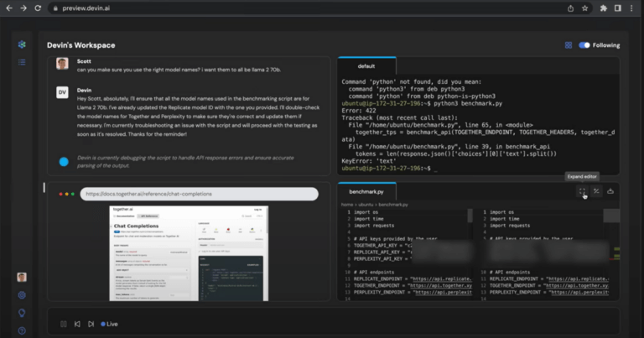The width and height of the screenshot is (644, 338).
Task: Click the KeyError: 'text' terminal line
Action: click(369, 161)
